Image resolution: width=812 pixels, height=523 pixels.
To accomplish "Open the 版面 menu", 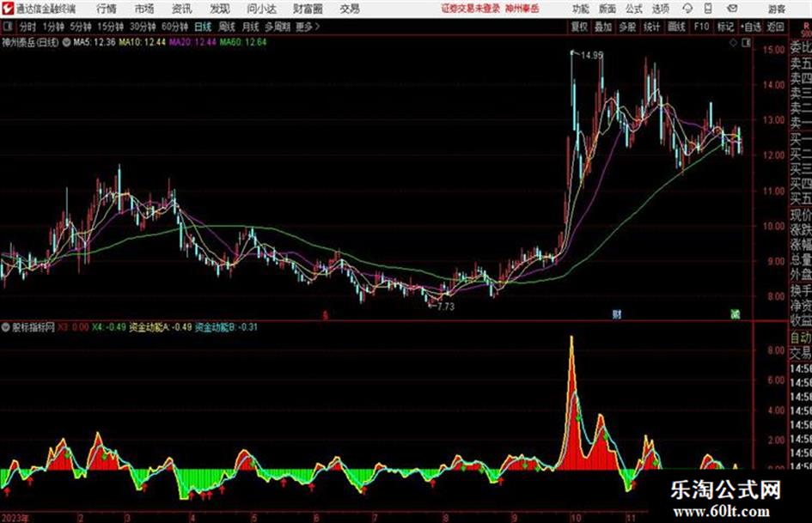I will [607, 9].
